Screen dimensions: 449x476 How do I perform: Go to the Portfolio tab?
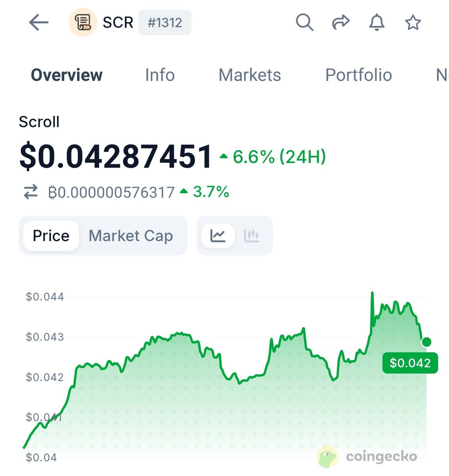pos(359,75)
